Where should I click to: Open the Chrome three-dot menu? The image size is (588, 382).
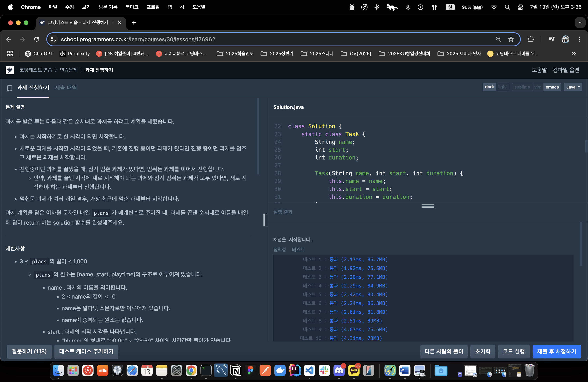(579, 39)
